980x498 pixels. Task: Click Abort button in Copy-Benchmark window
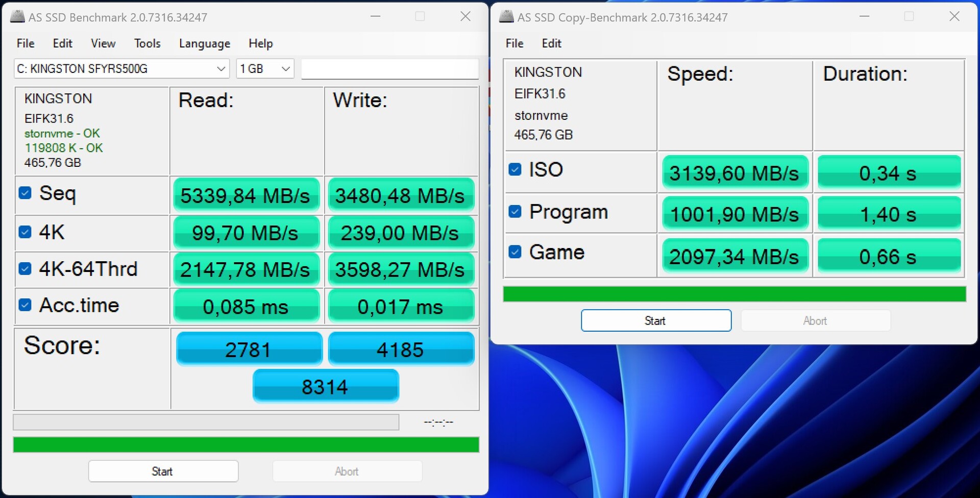pos(816,320)
